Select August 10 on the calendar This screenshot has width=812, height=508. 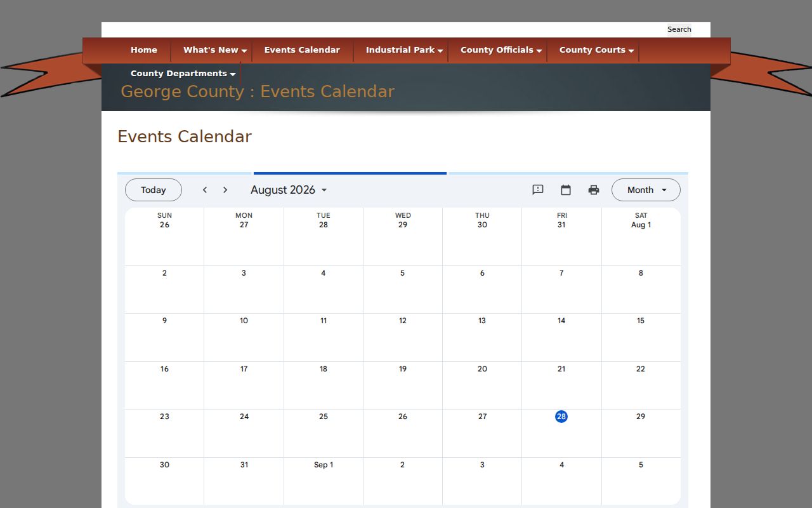(244, 321)
